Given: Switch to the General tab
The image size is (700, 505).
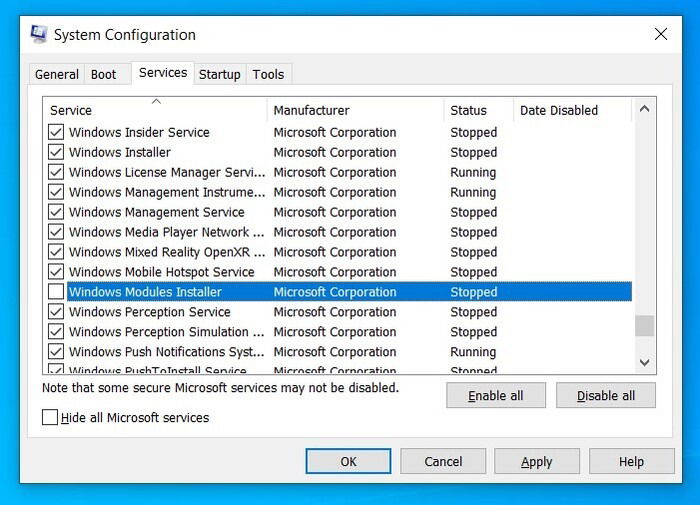Looking at the screenshot, I should click(x=57, y=74).
